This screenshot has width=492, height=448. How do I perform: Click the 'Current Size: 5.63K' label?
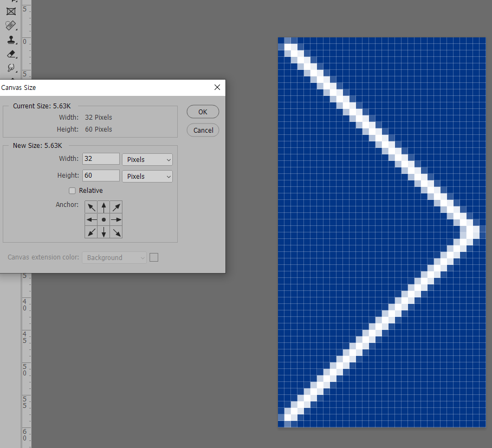point(42,106)
